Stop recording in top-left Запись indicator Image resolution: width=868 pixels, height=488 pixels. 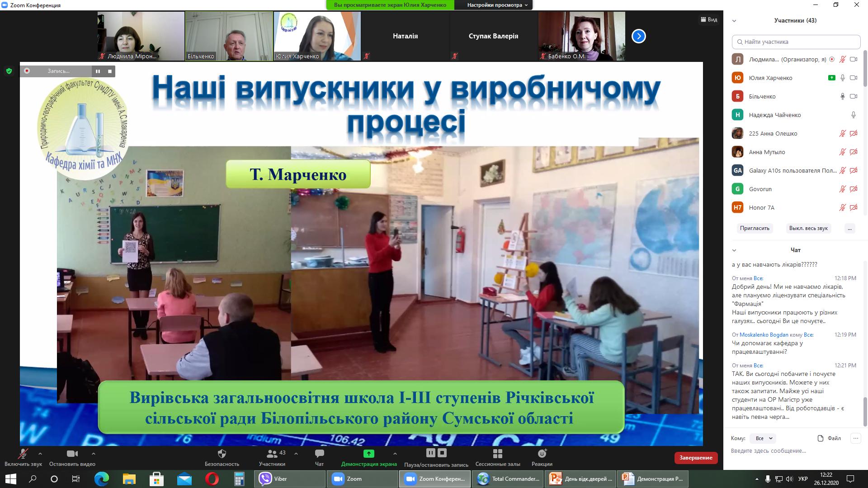pos(109,71)
